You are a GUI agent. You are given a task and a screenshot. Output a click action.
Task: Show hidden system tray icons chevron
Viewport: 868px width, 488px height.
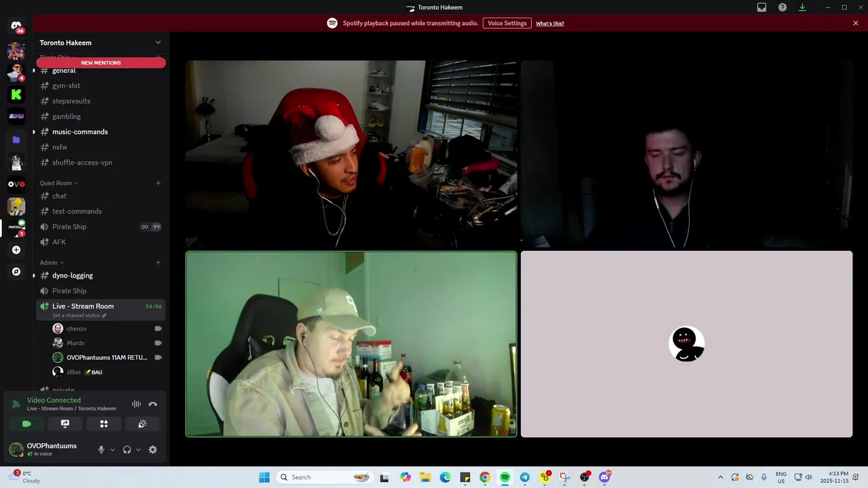coord(720,477)
